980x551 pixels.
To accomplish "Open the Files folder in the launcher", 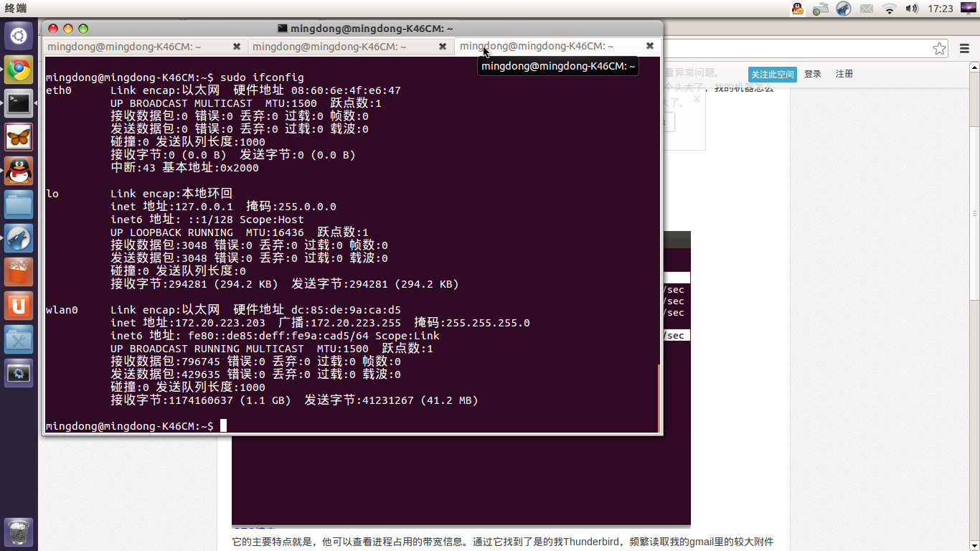I will [19, 204].
